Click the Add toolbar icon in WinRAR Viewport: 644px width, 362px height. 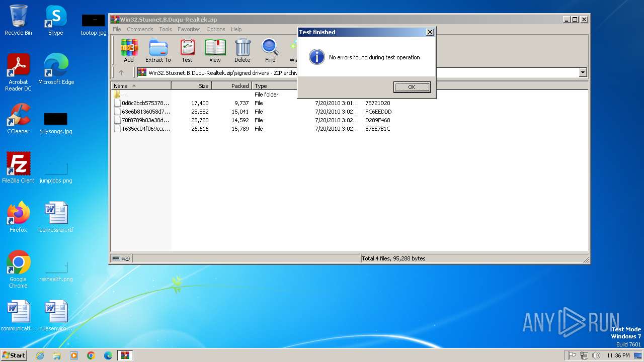[x=129, y=51]
